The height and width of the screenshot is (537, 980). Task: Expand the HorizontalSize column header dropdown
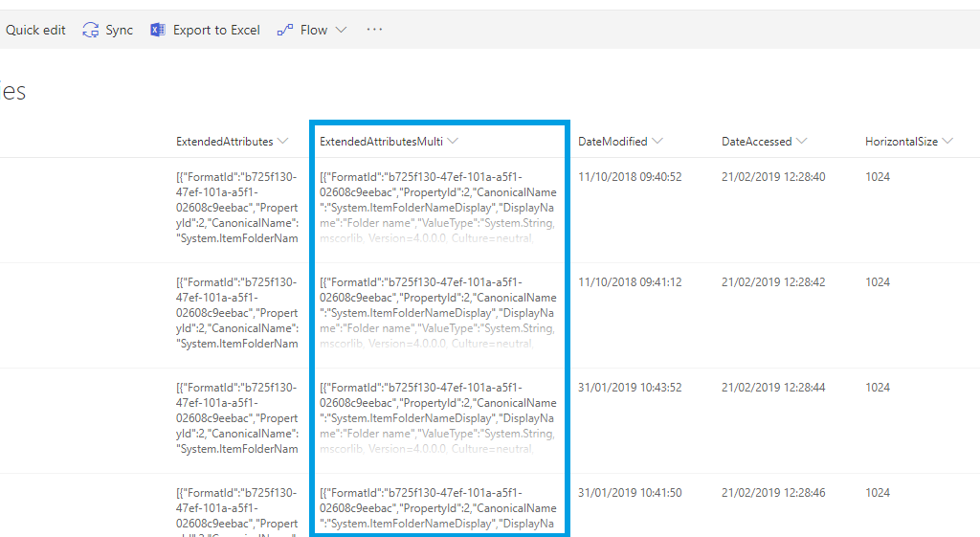pyautogui.click(x=947, y=142)
